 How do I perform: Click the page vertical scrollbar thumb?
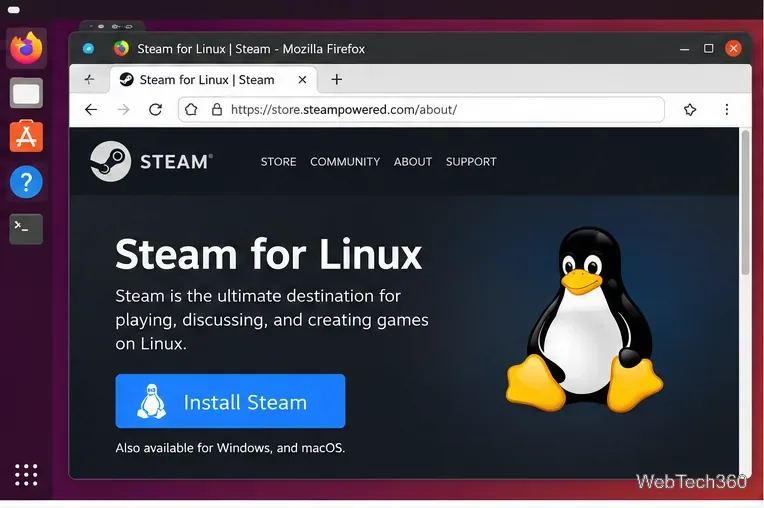(x=745, y=203)
